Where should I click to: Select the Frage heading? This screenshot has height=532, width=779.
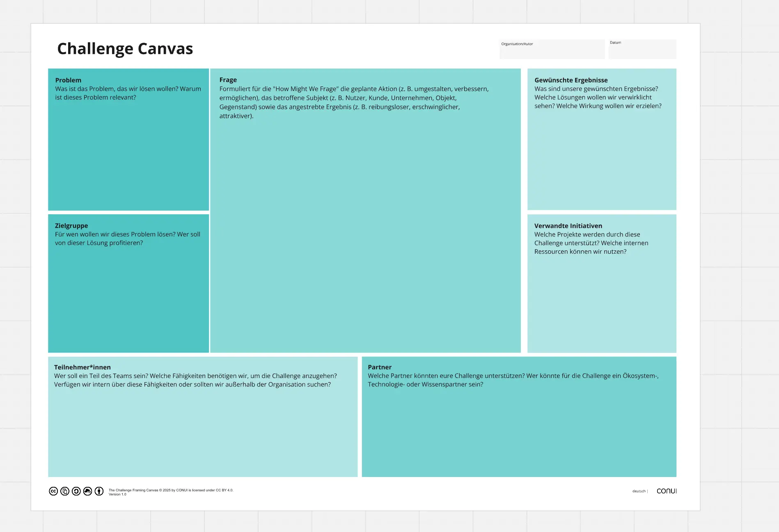pyautogui.click(x=228, y=80)
